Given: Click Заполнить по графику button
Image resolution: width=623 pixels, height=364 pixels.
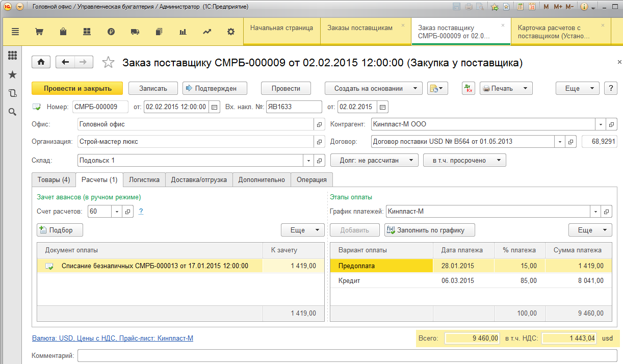Looking at the screenshot, I should tap(430, 230).
